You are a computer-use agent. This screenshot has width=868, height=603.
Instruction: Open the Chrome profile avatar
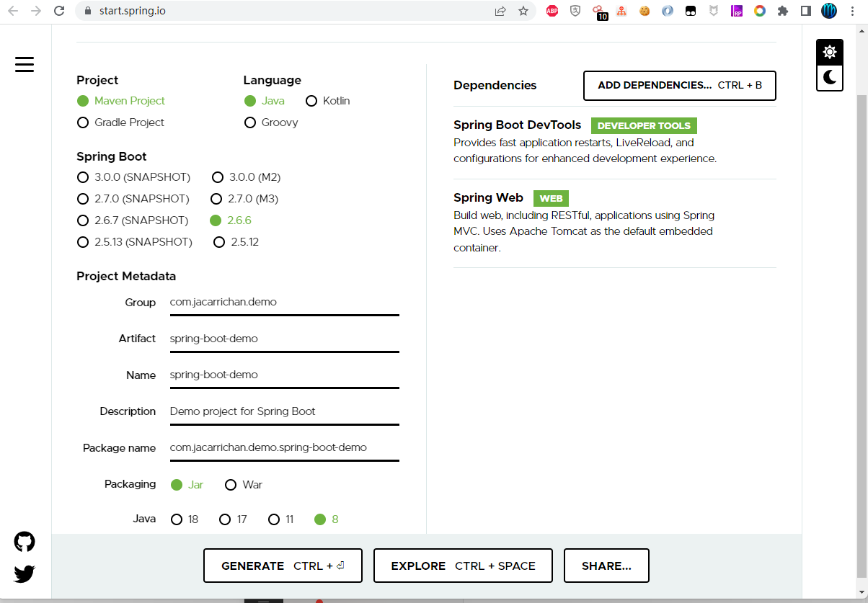tap(829, 11)
